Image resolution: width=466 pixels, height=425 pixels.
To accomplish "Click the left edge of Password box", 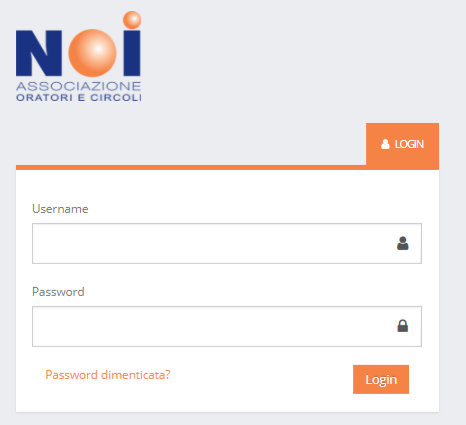I will [33, 326].
